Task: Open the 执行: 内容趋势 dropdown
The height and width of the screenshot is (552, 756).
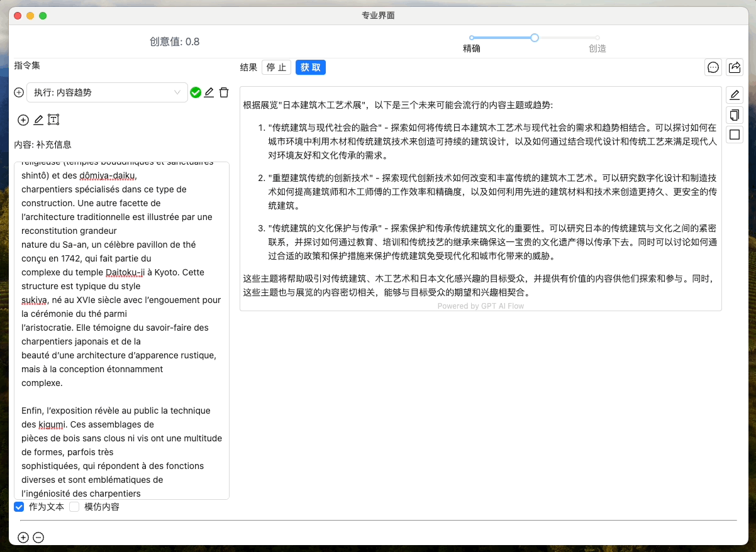Action: pyautogui.click(x=107, y=92)
